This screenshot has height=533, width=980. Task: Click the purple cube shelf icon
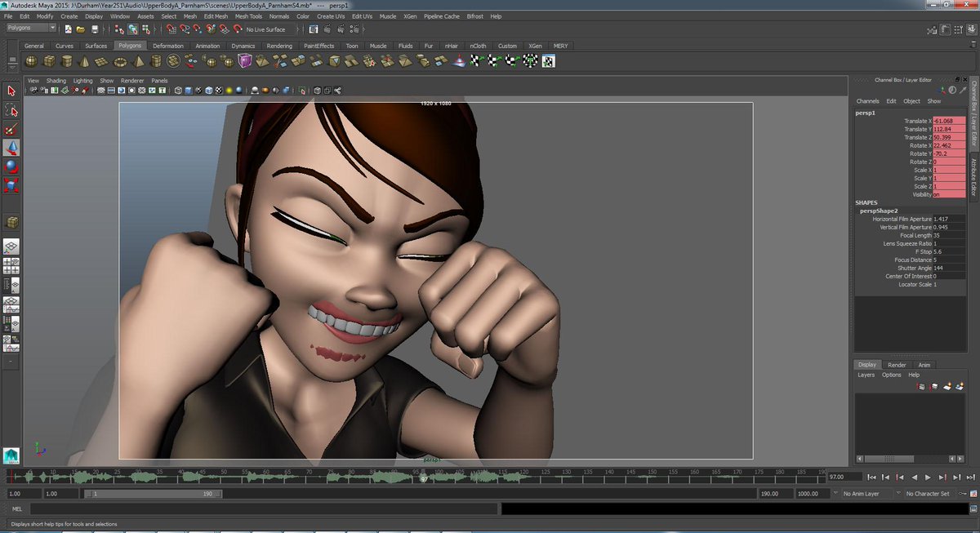pyautogui.click(x=245, y=61)
